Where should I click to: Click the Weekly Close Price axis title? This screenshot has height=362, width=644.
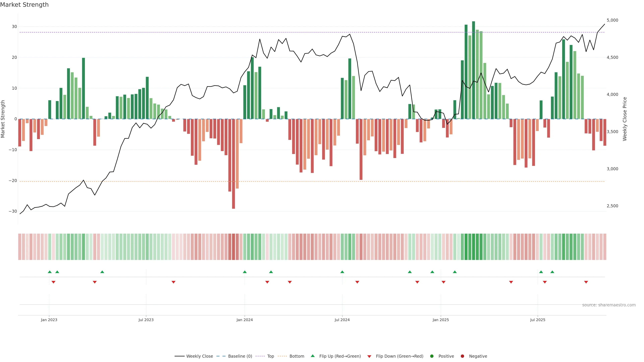click(x=625, y=119)
